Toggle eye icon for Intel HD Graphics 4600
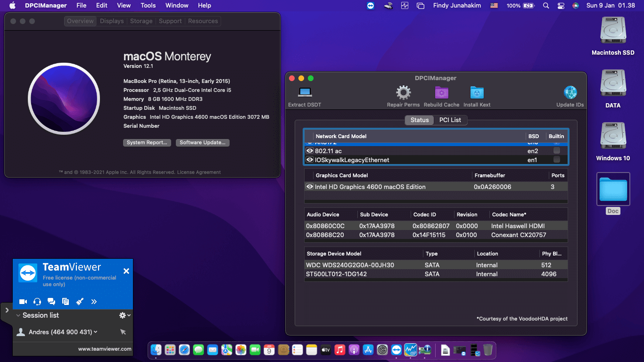The width and height of the screenshot is (644, 362). (x=310, y=187)
